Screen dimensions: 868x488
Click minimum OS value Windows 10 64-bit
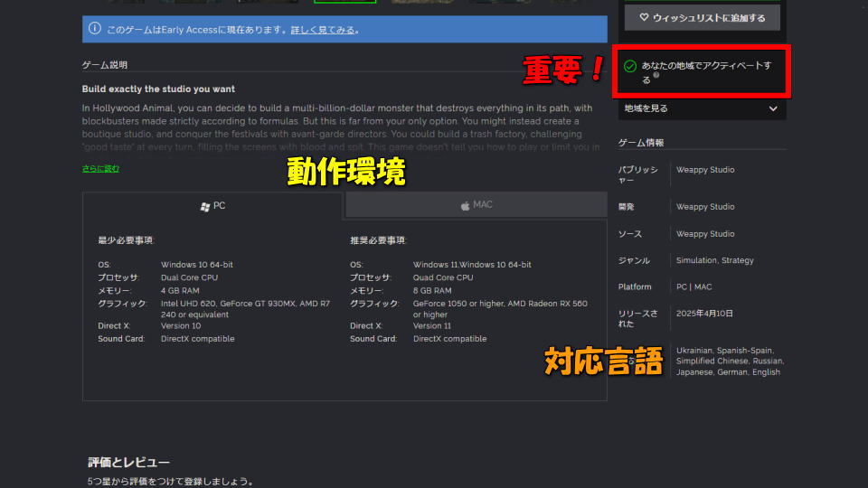click(197, 265)
